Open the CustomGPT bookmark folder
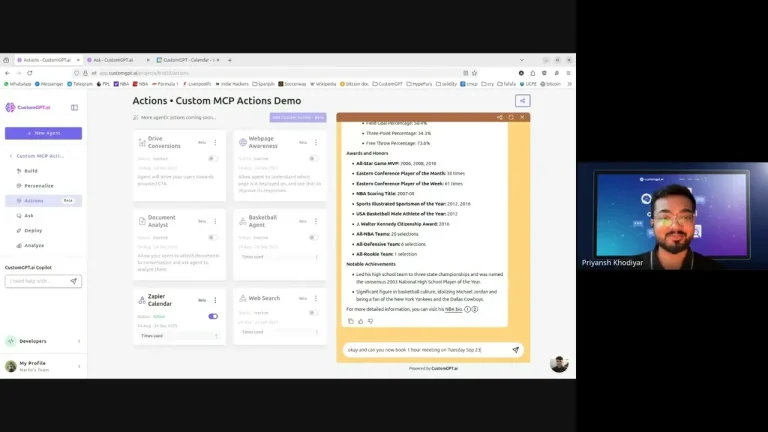 [387, 84]
